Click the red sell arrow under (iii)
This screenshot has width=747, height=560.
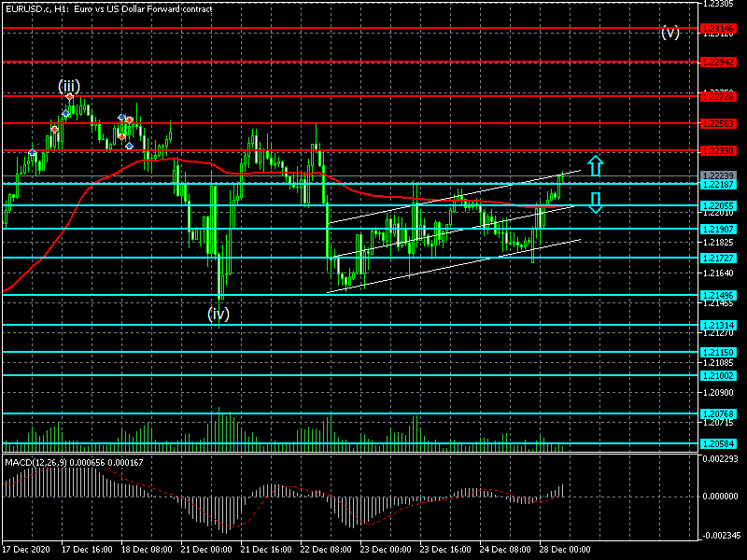click(70, 97)
